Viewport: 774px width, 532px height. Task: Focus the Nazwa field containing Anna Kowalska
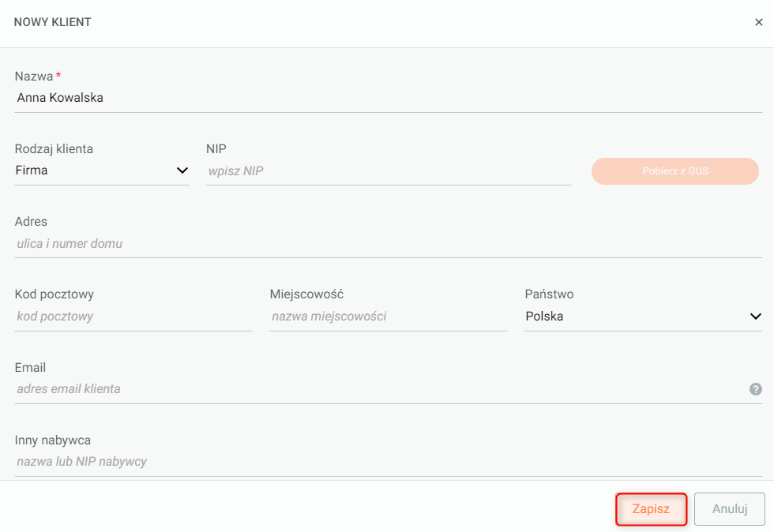[388, 98]
